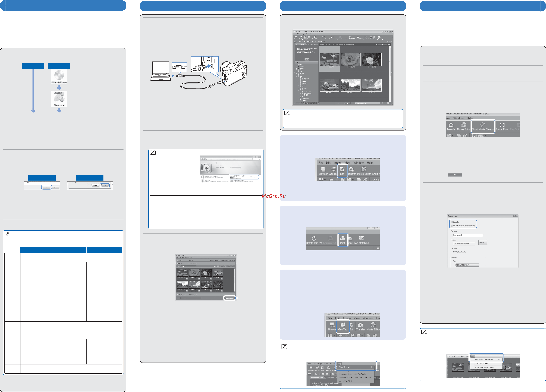This screenshot has height=392, width=546.
Task: Click the New movie1 file name field
Action: [468, 235]
